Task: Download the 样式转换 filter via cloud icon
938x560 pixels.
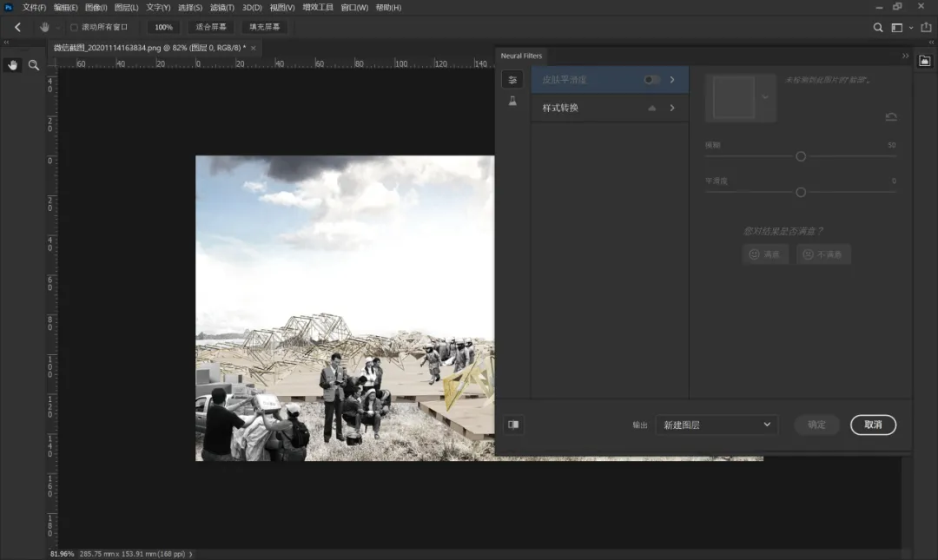Action: 652,108
